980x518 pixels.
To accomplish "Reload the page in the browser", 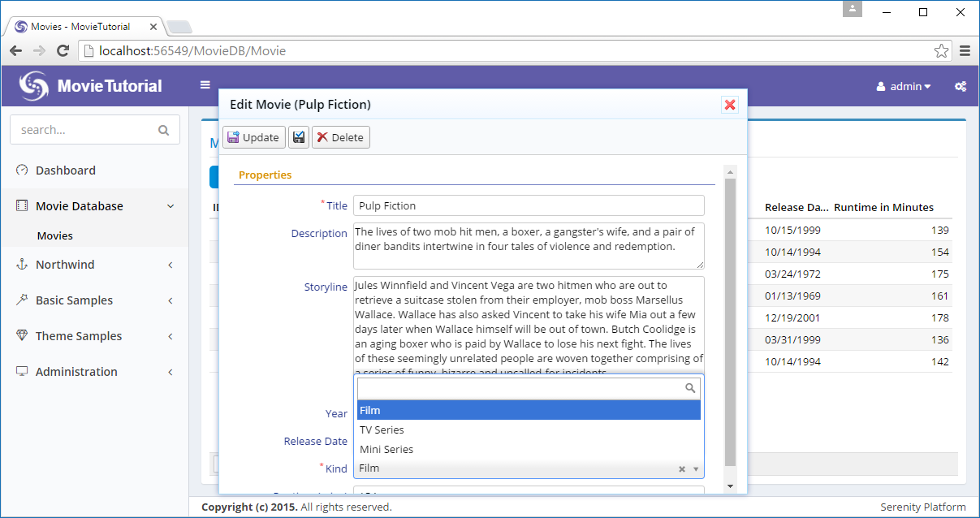I will point(63,51).
